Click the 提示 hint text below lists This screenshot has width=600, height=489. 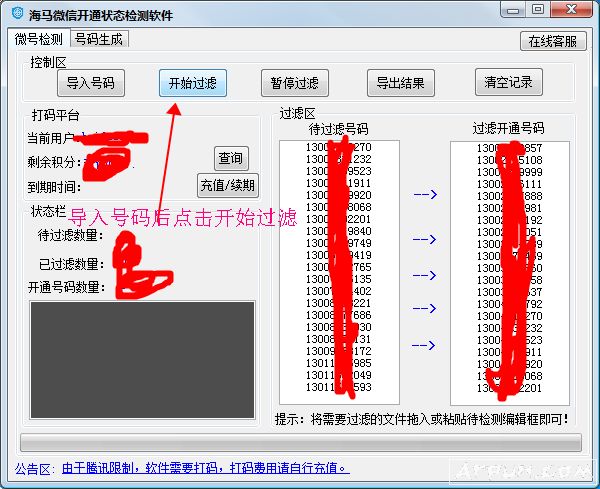pyautogui.click(x=422, y=419)
